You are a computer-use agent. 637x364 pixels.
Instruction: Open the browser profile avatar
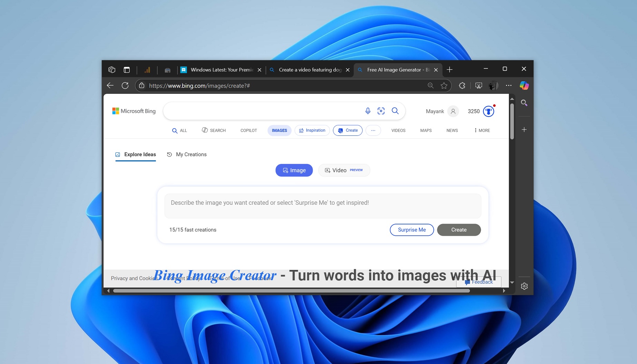click(x=493, y=85)
